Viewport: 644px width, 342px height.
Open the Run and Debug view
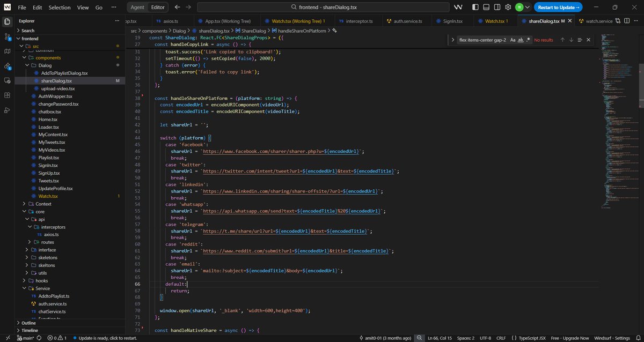7,110
